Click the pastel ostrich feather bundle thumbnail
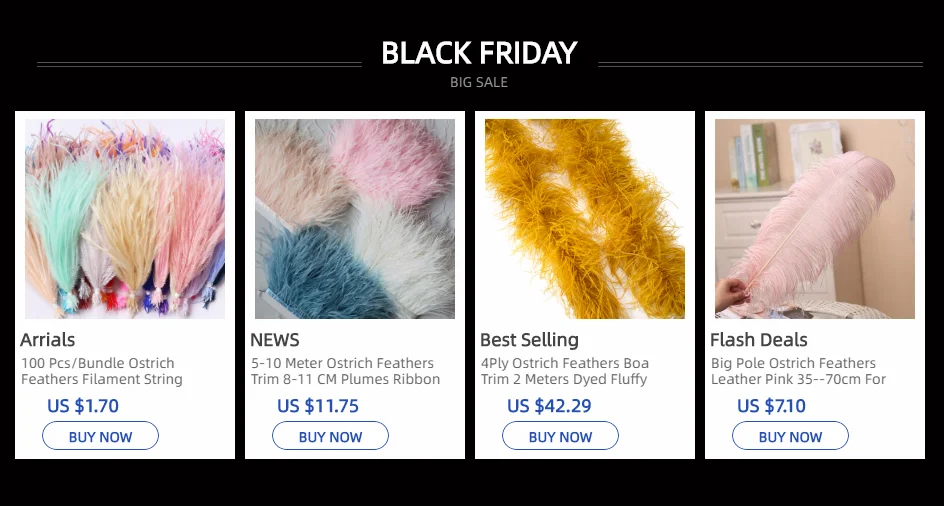This screenshot has height=506, width=944. click(125, 219)
